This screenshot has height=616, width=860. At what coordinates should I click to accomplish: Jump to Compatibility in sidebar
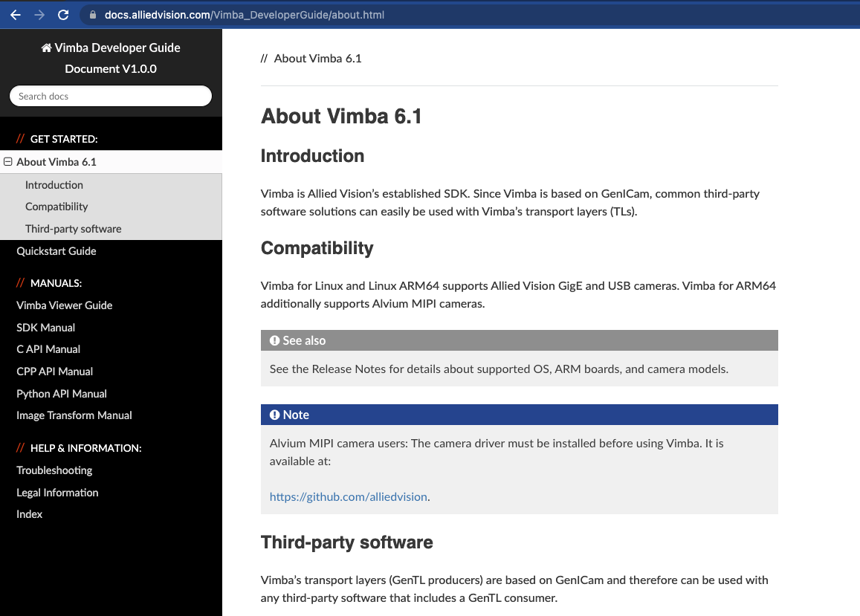coord(56,207)
